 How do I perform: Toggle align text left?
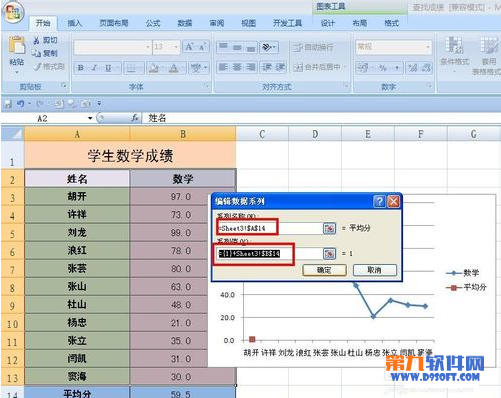223,68
